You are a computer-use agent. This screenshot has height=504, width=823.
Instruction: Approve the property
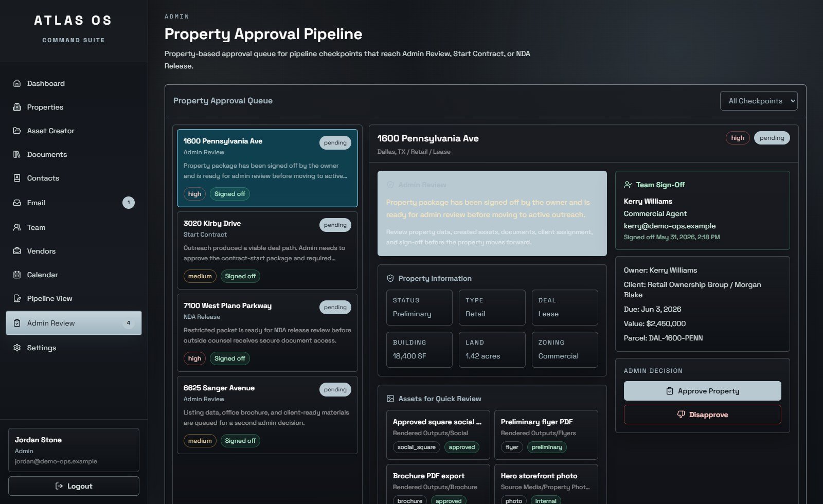pos(702,391)
